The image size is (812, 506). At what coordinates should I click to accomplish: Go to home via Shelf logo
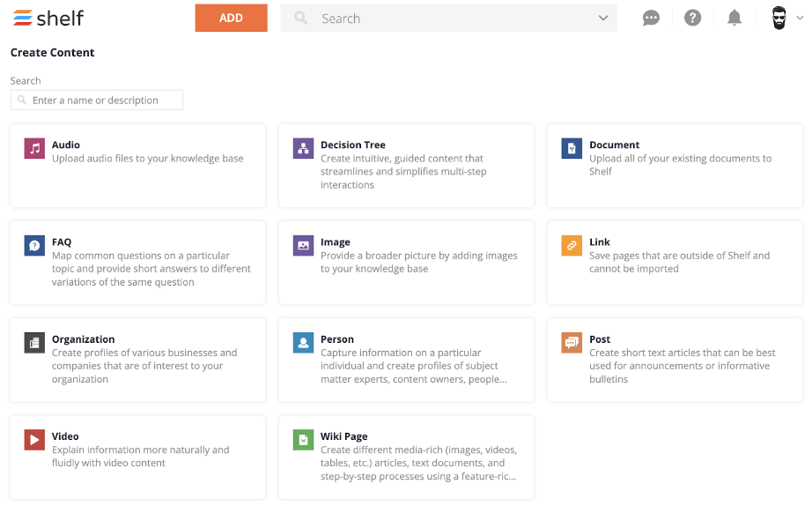coord(48,19)
